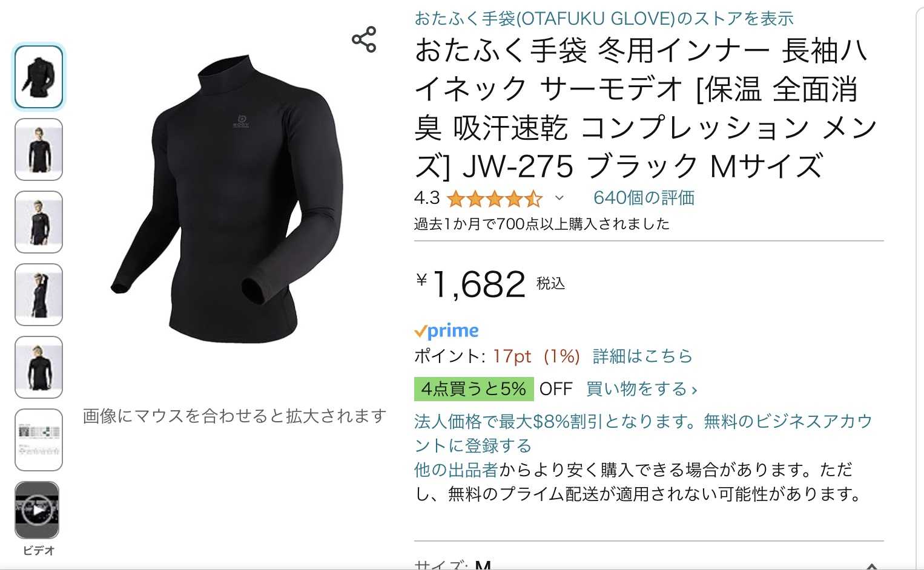Collapse the サイズ section chevron at bottom
The width and height of the screenshot is (924, 570).
871,565
